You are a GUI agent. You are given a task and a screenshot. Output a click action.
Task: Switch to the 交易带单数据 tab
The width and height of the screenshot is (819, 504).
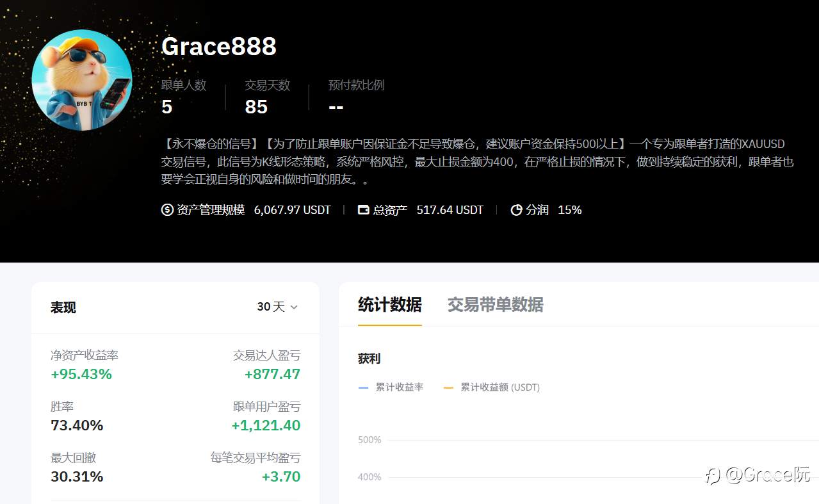pos(495,305)
